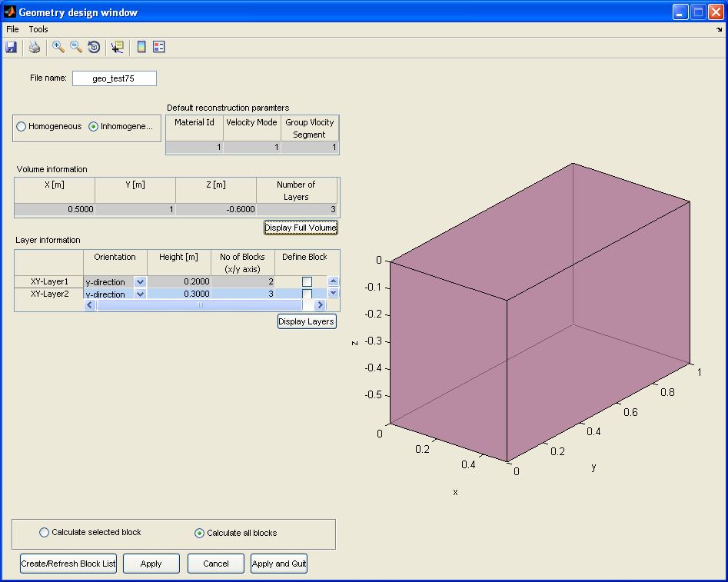Select XY-Layer2 height cell 0.3000

[179, 294]
